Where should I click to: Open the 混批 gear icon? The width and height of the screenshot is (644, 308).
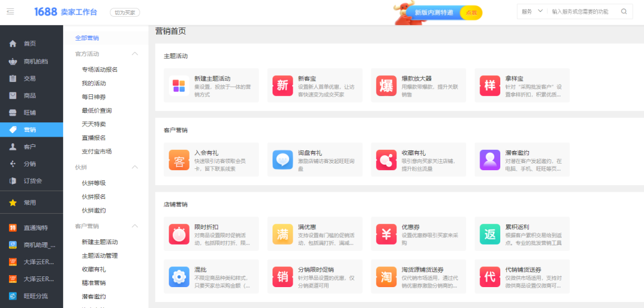tap(179, 277)
